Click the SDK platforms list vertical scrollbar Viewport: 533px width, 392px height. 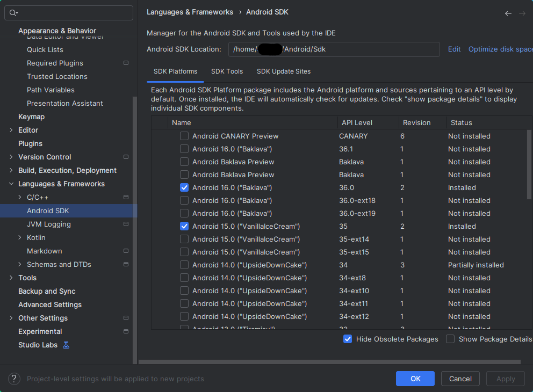529,164
